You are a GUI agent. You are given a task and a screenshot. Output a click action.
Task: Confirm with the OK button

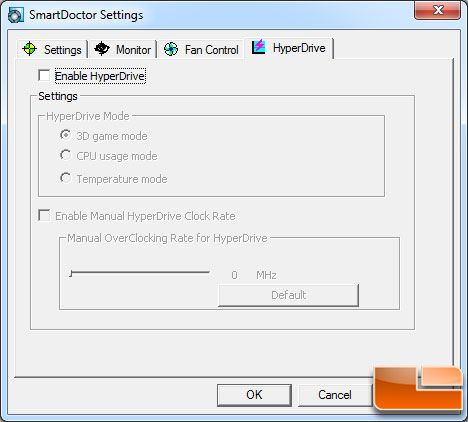[x=254, y=395]
